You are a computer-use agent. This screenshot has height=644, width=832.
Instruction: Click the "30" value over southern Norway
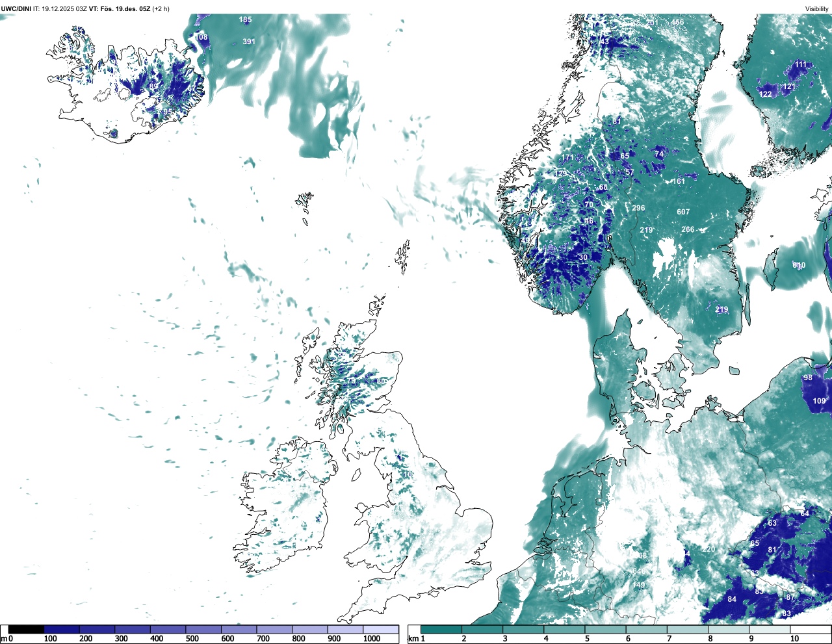point(583,257)
